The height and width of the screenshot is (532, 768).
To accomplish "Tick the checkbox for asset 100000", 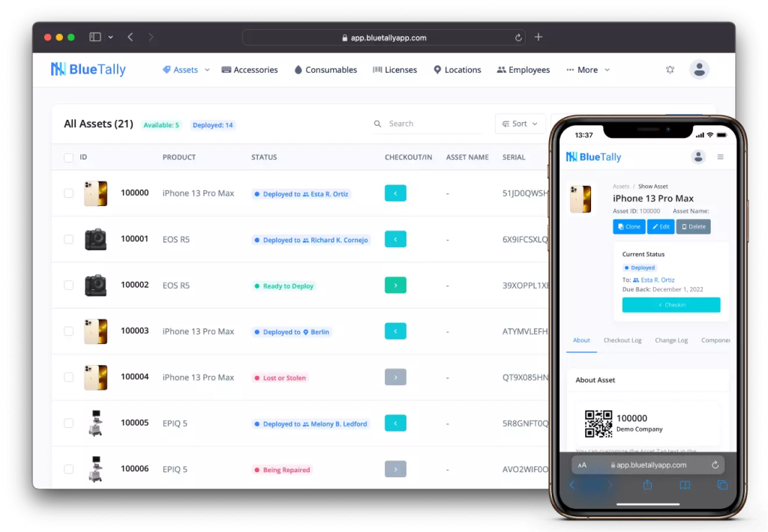I will click(x=68, y=193).
